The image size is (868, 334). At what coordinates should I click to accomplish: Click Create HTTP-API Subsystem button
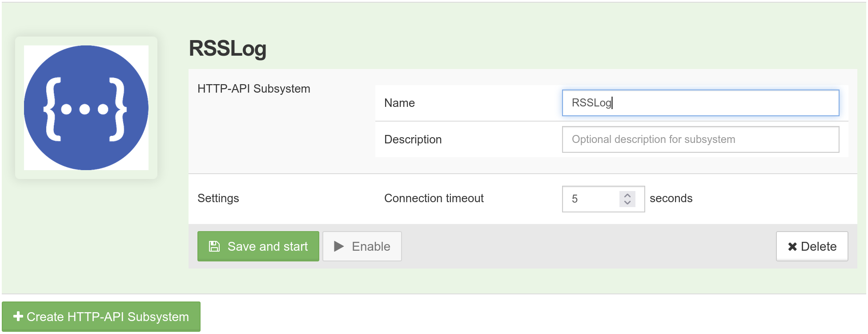(101, 317)
